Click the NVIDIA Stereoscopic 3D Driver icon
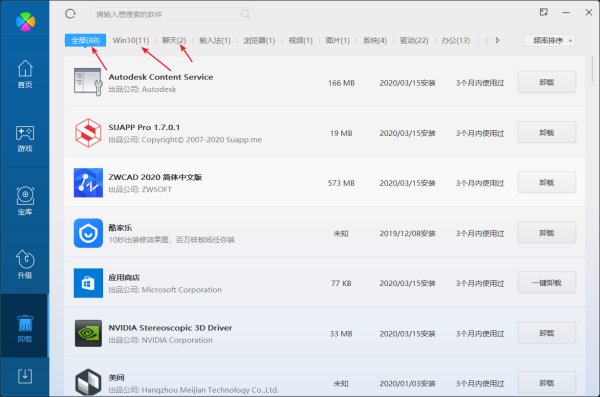 point(88,333)
